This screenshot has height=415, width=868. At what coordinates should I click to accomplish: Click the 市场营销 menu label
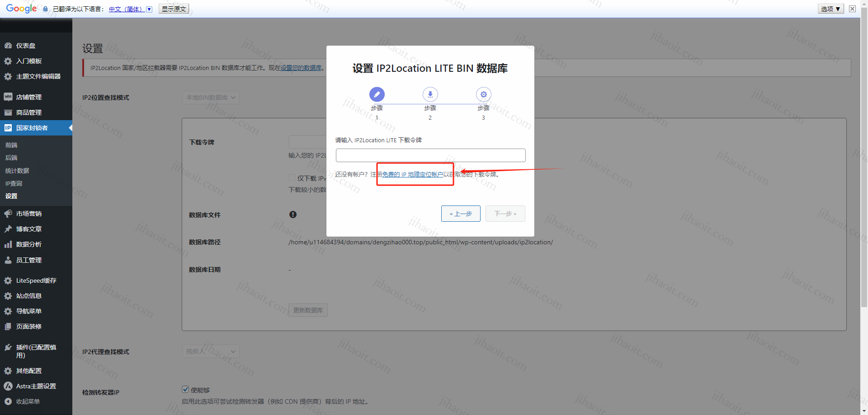29,214
